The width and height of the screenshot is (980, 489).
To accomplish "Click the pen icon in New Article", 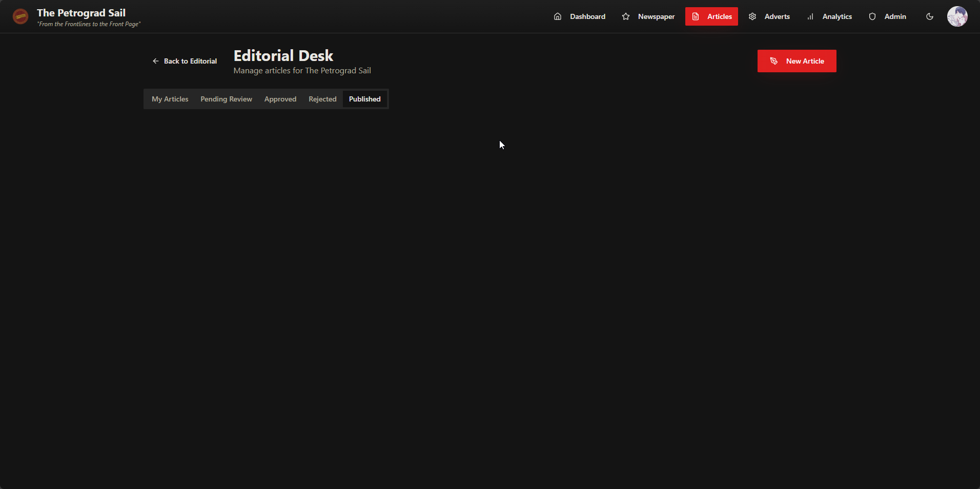I will [774, 61].
